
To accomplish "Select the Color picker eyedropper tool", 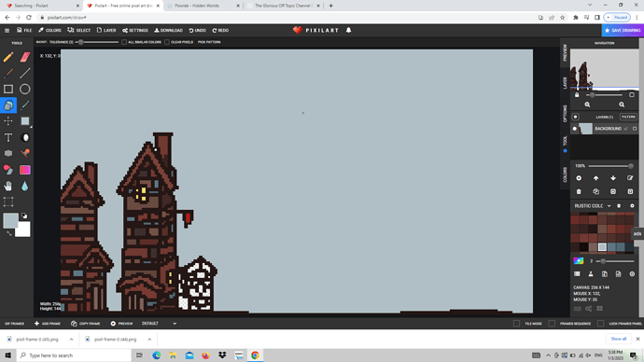I will point(25,105).
